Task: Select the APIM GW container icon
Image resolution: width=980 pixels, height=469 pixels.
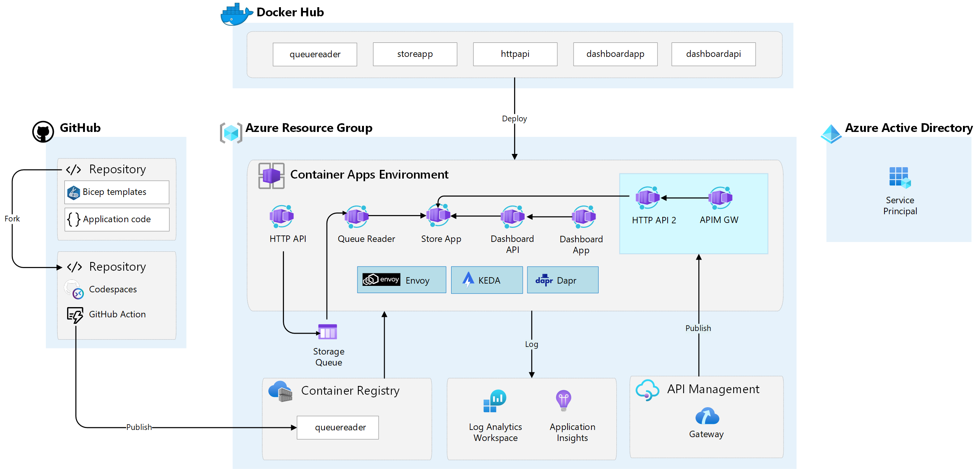Action: click(720, 198)
